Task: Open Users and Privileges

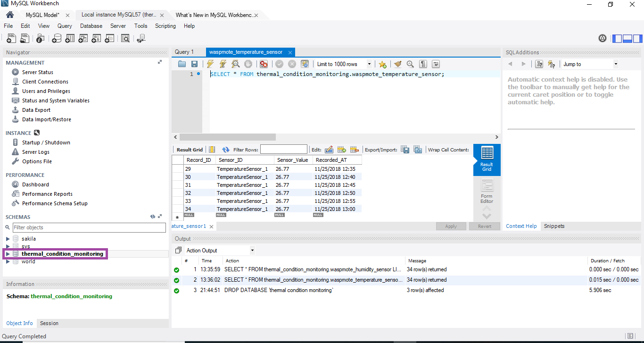Action: 46,91
